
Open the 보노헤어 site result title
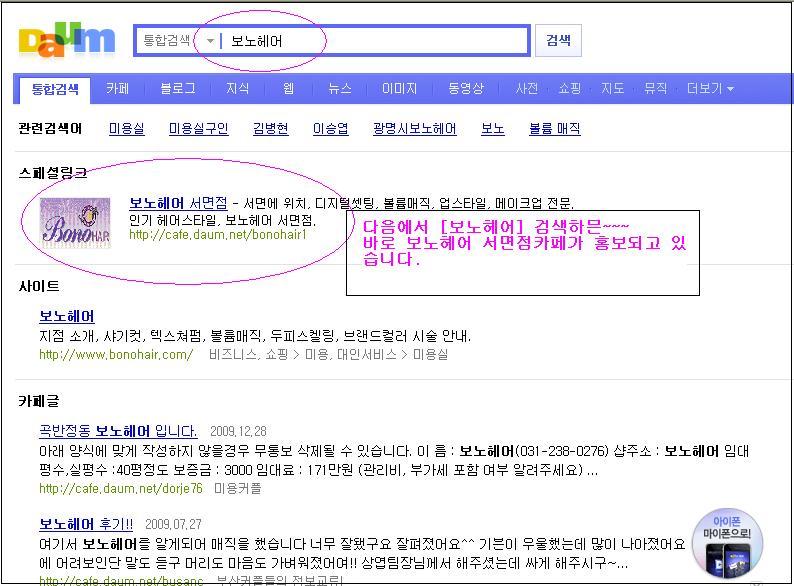(67, 316)
